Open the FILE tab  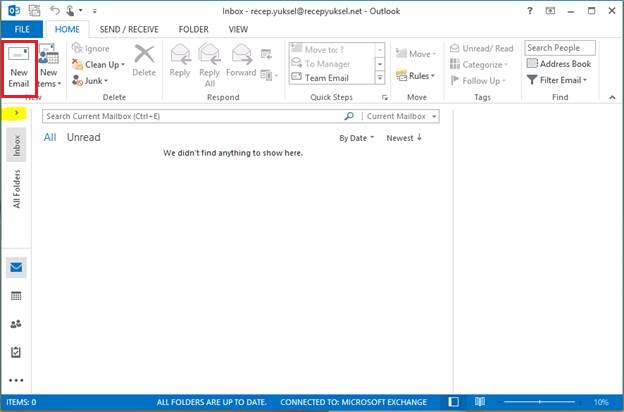tap(22, 29)
